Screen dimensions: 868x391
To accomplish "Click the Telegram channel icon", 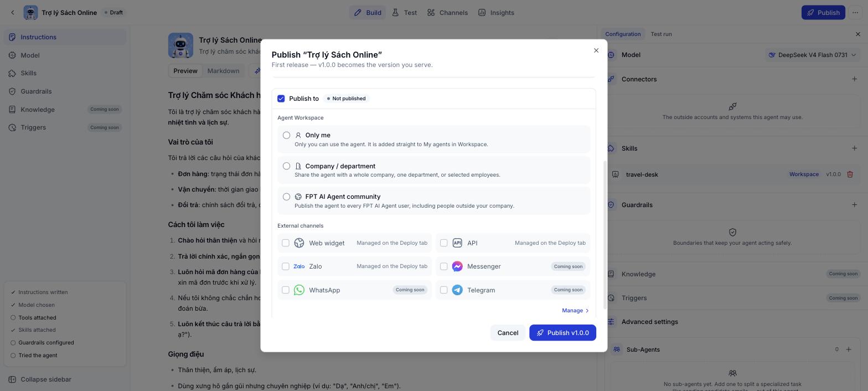I will [457, 290].
